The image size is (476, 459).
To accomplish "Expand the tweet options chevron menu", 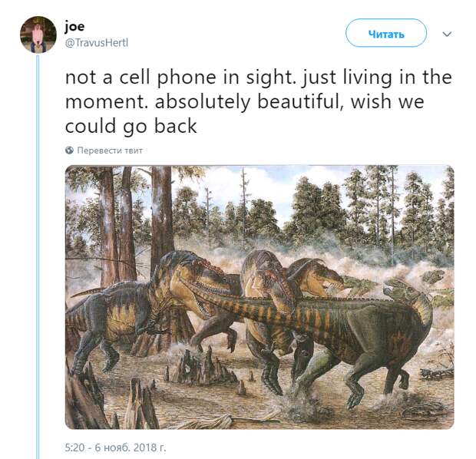I will point(447,34).
